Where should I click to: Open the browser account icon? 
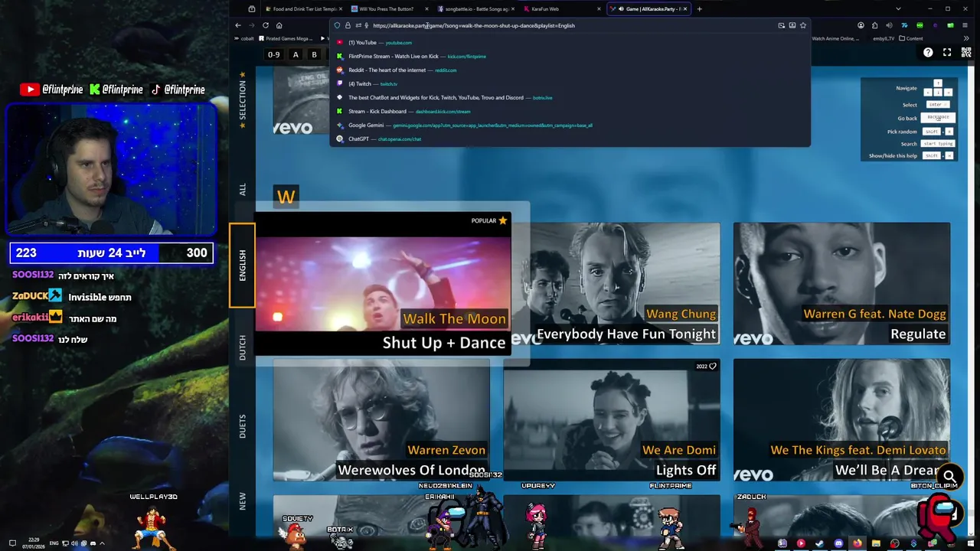[x=861, y=25]
